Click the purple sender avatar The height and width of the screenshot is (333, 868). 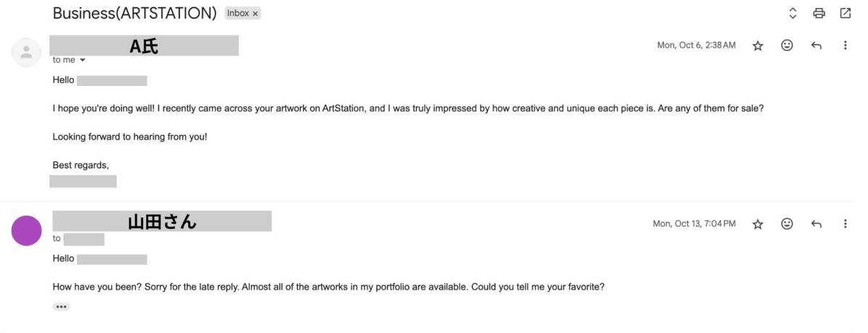click(x=27, y=230)
